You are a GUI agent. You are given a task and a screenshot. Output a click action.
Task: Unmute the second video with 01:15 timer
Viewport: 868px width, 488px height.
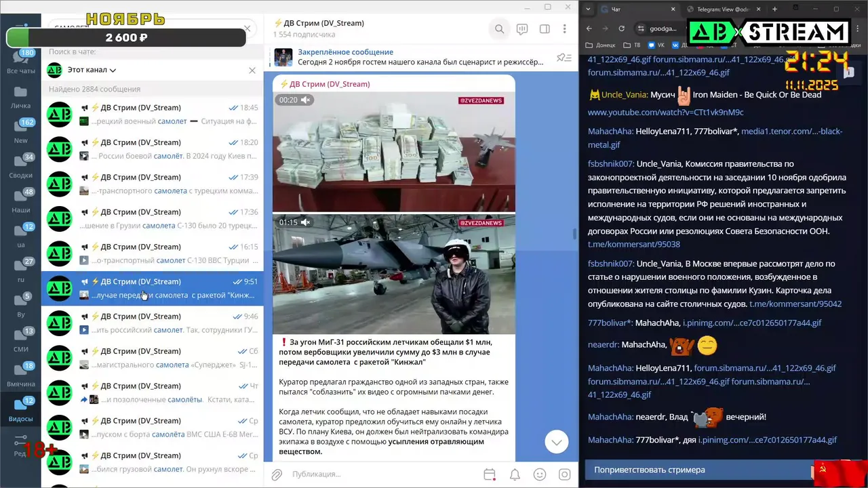[306, 222]
